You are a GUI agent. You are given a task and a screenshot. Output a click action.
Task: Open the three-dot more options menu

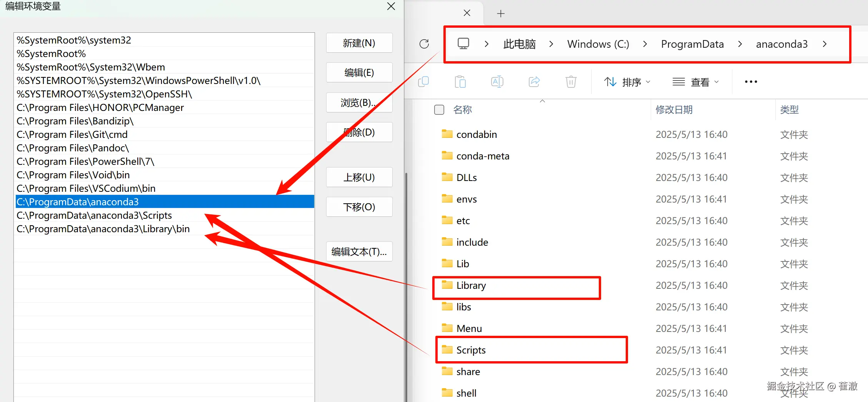(751, 82)
